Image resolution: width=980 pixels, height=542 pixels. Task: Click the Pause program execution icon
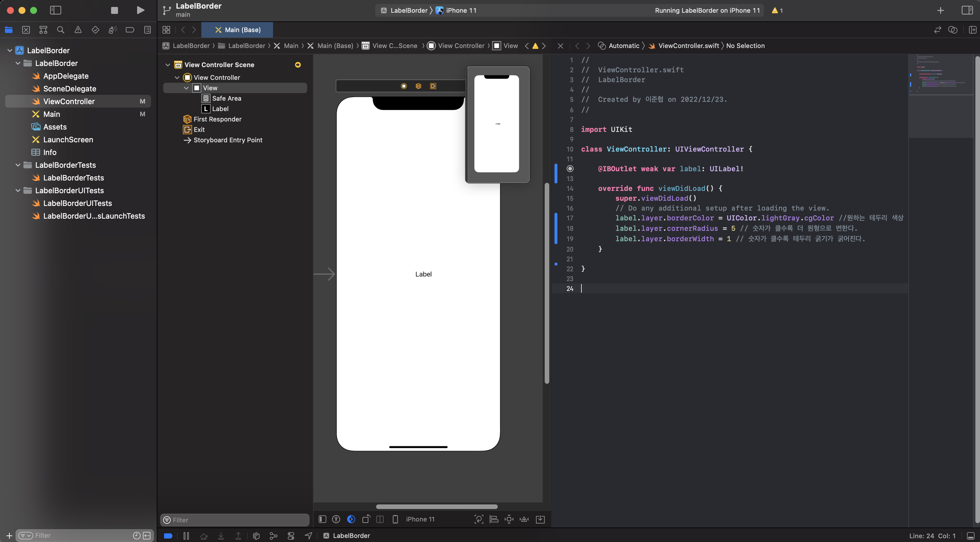186,536
